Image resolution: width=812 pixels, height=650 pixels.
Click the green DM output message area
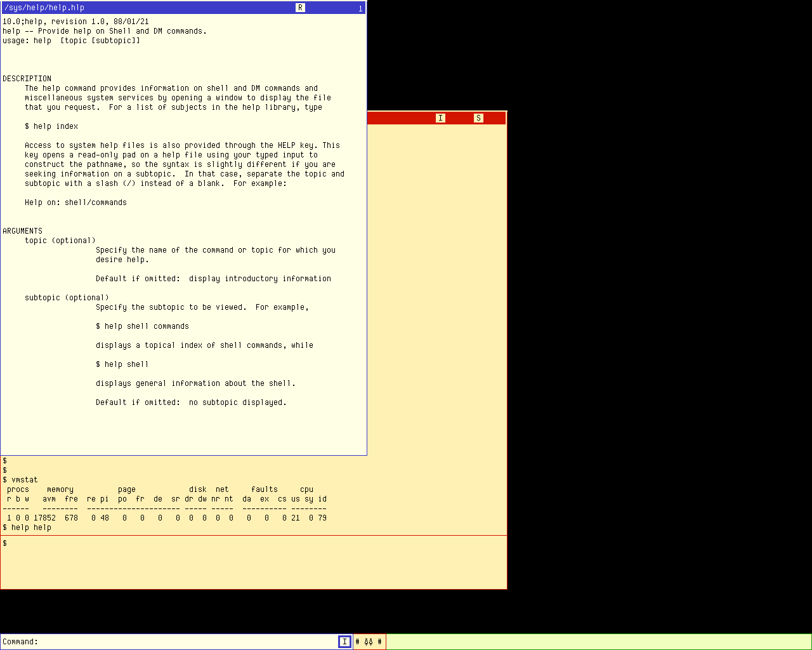point(598,642)
